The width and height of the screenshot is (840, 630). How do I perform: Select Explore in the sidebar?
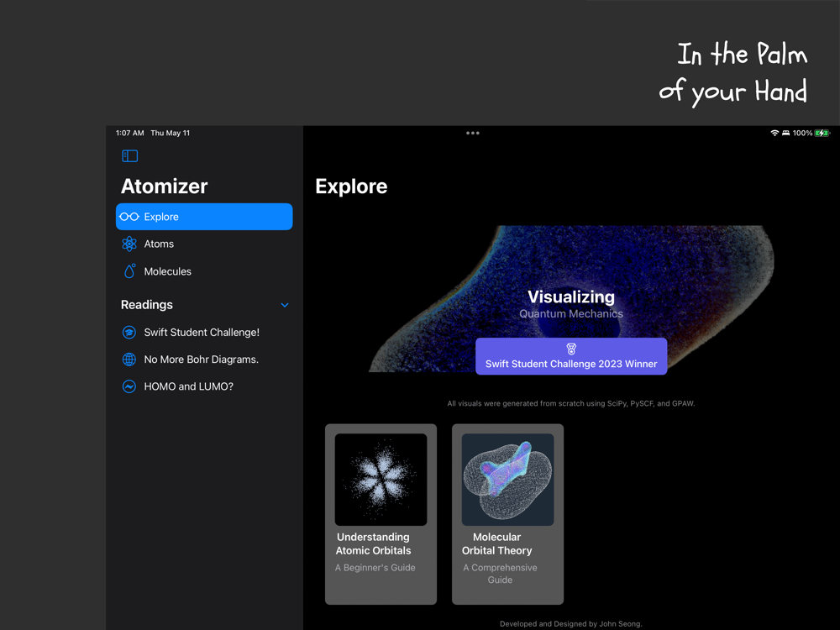tap(204, 217)
